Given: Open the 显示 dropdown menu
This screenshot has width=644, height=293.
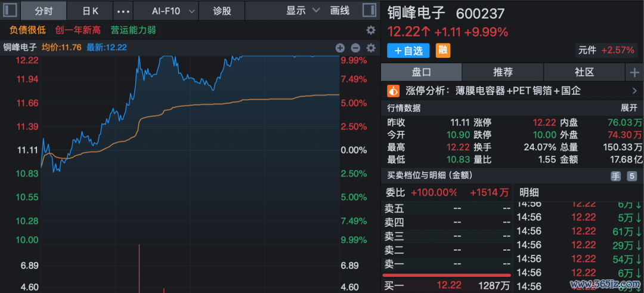Looking at the screenshot, I should (302, 11).
